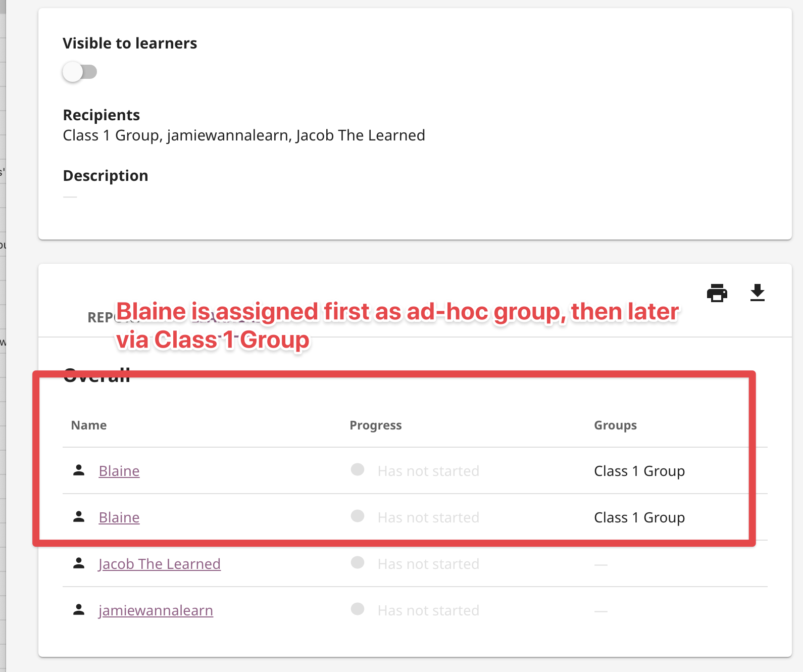Open Jacob The Learned learner link
Screen dimensions: 803x672
pyautogui.click(x=160, y=564)
